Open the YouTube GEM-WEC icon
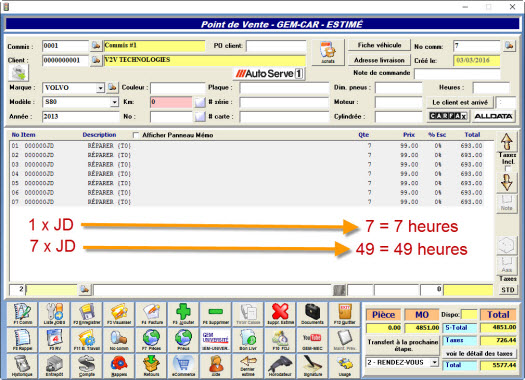Viewport: 525px width, 380px height. click(x=312, y=340)
